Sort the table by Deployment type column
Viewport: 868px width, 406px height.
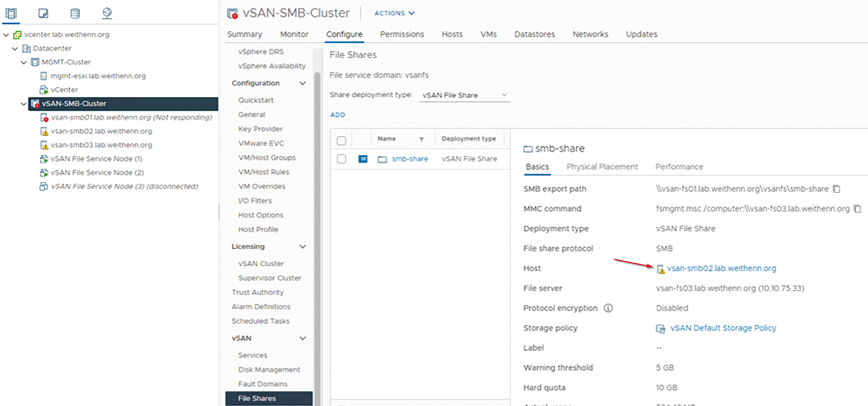pos(469,140)
